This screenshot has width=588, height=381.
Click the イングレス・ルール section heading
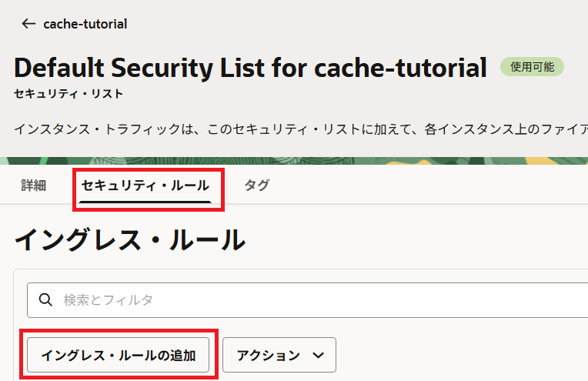[129, 240]
